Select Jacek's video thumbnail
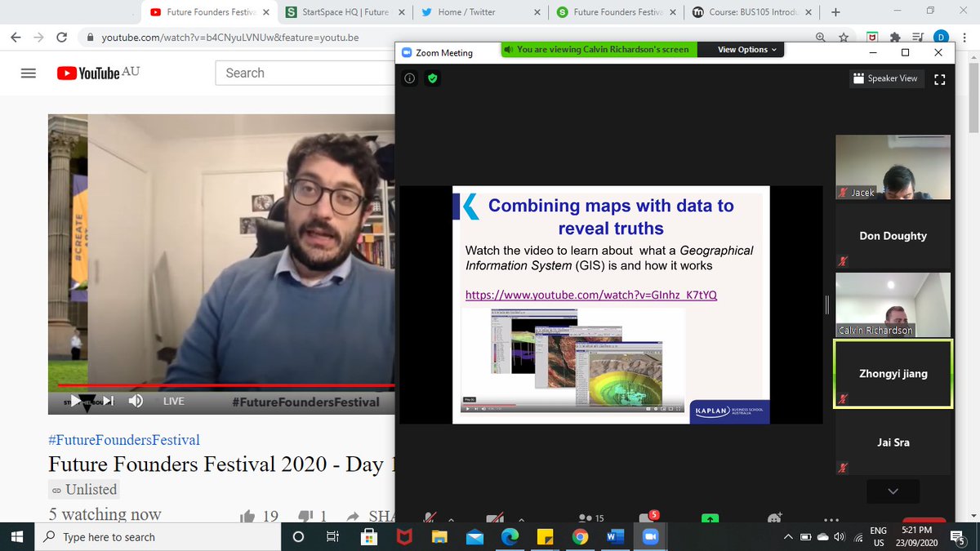980x551 pixels. point(893,167)
